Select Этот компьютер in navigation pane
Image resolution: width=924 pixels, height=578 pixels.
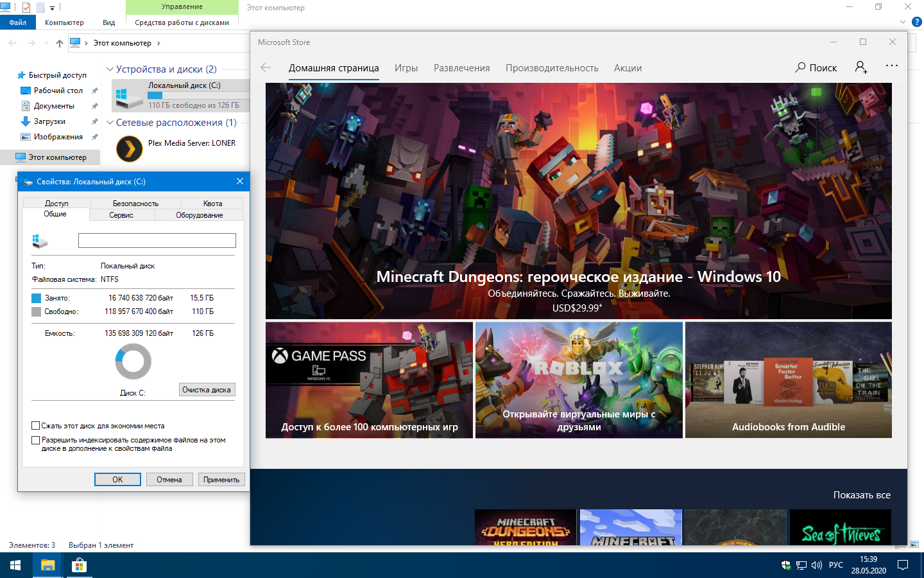(x=51, y=157)
